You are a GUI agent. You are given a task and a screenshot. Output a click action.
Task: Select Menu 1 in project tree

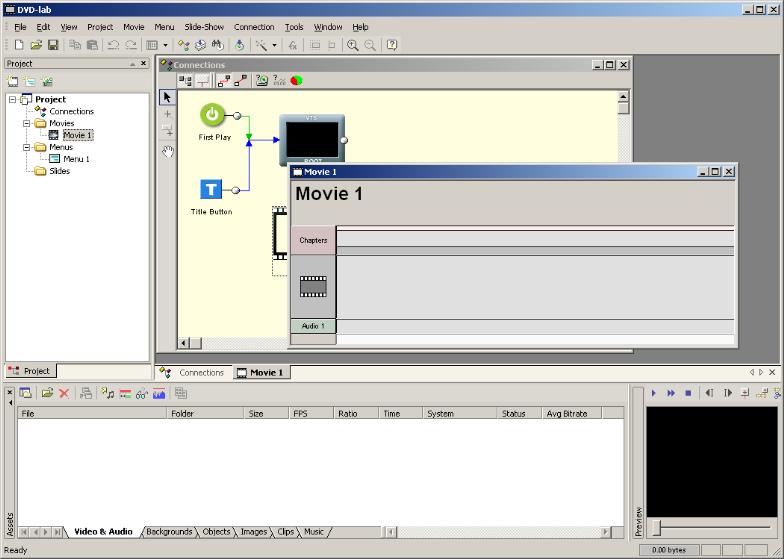coord(76,159)
